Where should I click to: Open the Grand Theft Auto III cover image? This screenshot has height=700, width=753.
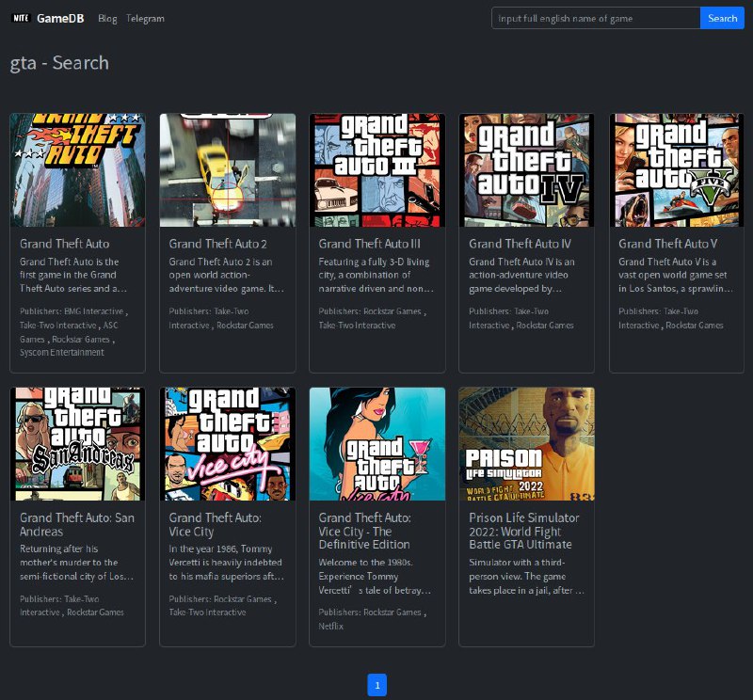(377, 170)
